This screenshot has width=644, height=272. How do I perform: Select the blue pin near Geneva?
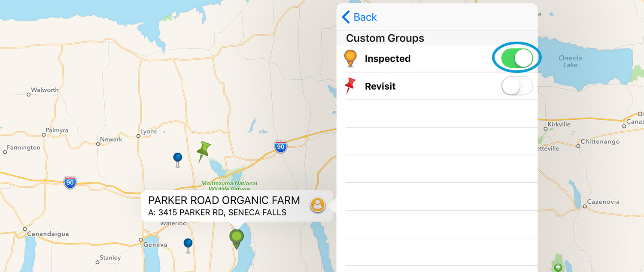point(188,246)
